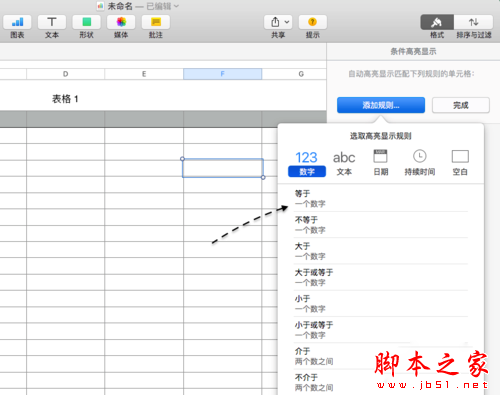
Task: Click the 表格 1 table title
Action: coord(65,99)
